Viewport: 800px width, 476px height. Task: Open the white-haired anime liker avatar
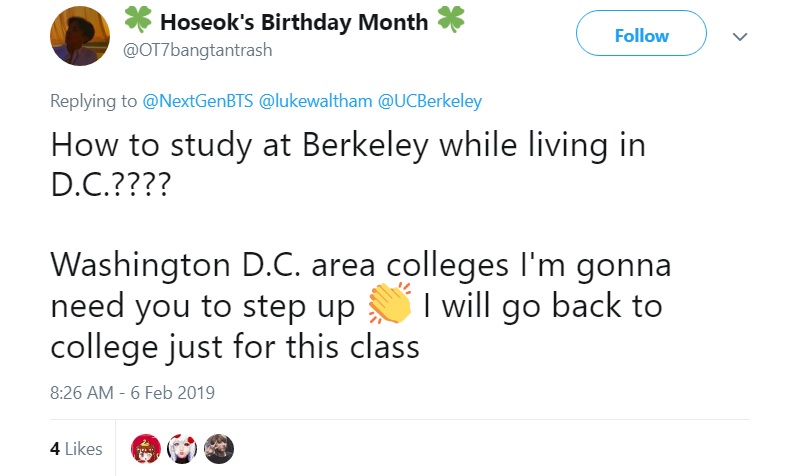182,449
